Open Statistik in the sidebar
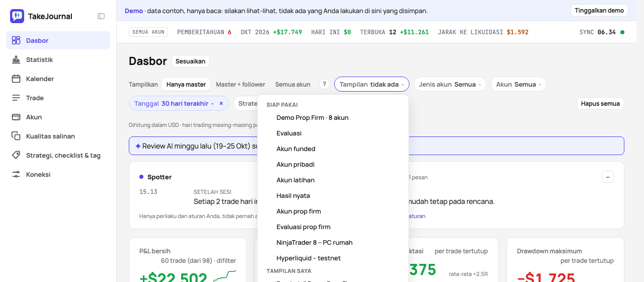Screen dimensions: 644x282 click(58, 59)
